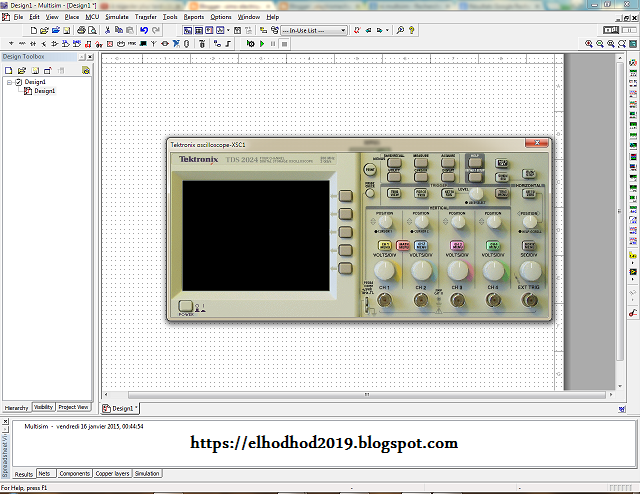
Task: Click the oscilloscope PRINT round button
Action: point(370,169)
